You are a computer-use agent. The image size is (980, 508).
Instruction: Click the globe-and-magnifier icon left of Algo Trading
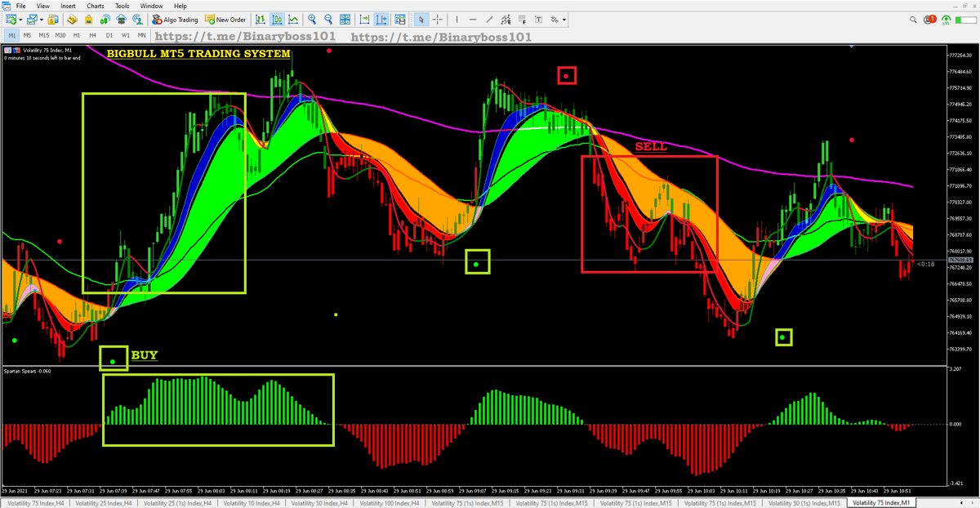[x=138, y=20]
